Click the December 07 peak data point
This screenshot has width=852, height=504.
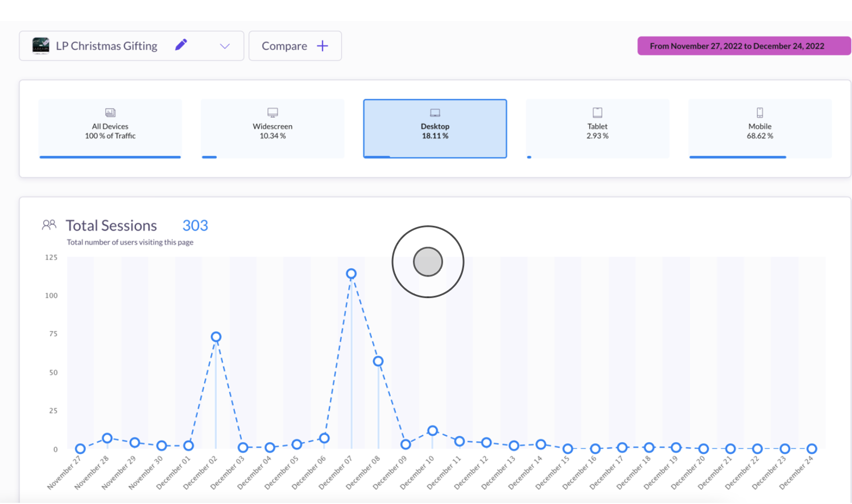tap(351, 274)
